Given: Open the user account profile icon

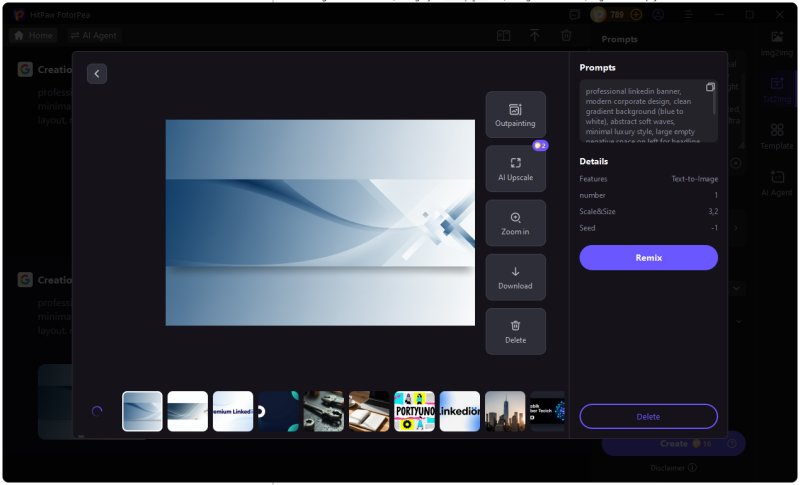Looking at the screenshot, I should pos(657,15).
